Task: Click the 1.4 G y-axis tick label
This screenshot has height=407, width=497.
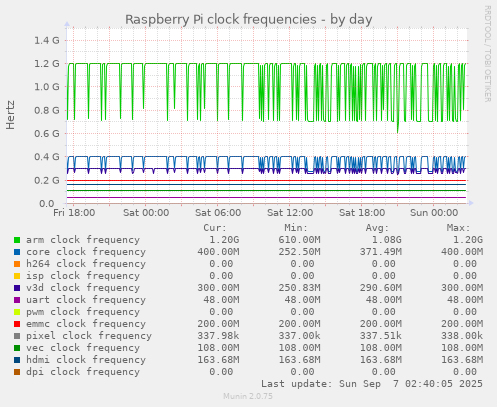Action: point(47,41)
